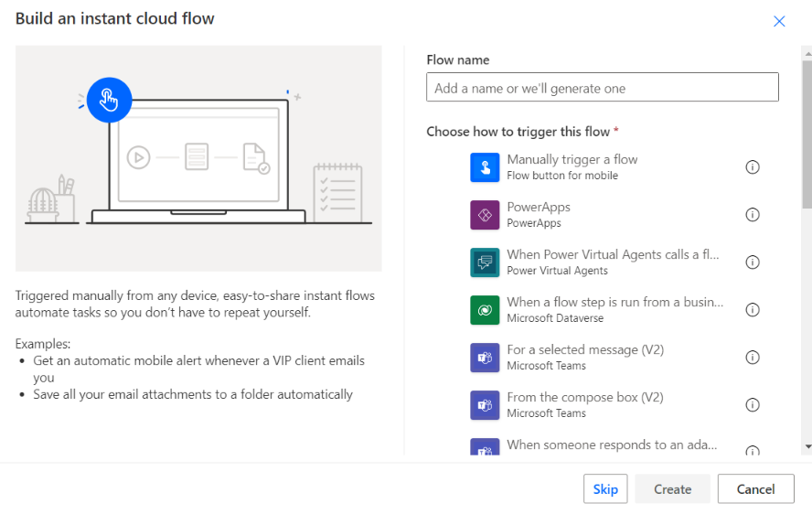
Task: Choose When a flow step is run trigger
Action: (614, 302)
